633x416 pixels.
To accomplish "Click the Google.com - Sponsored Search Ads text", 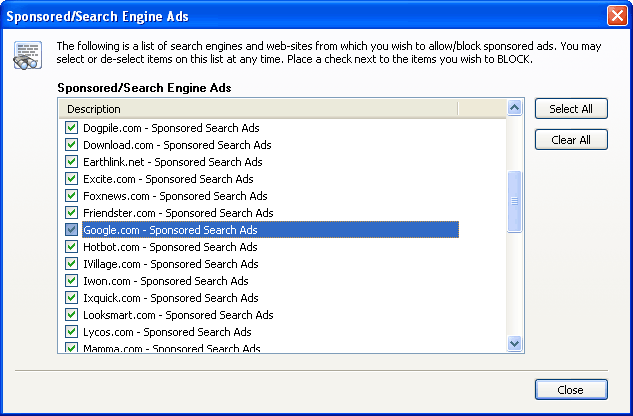I will (170, 230).
